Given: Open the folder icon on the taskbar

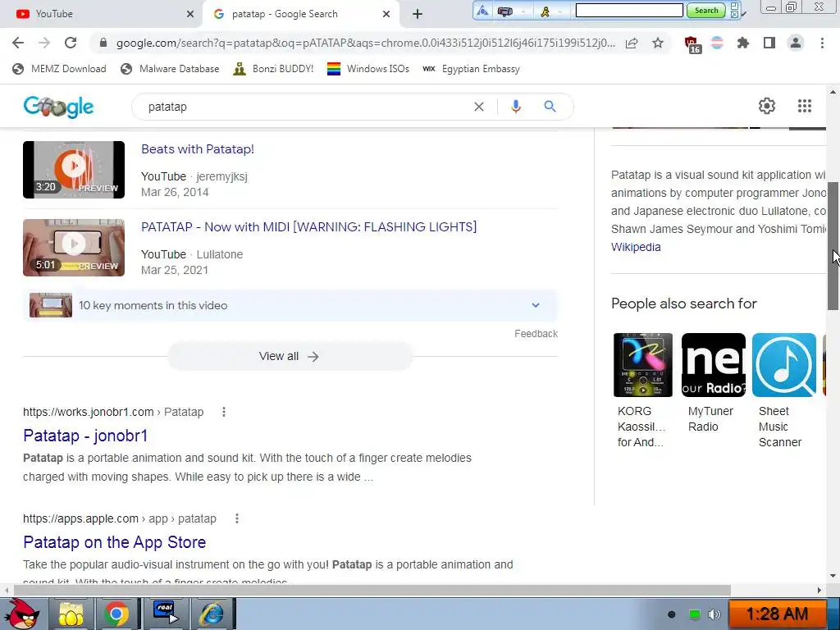Looking at the screenshot, I should pos(71,614).
